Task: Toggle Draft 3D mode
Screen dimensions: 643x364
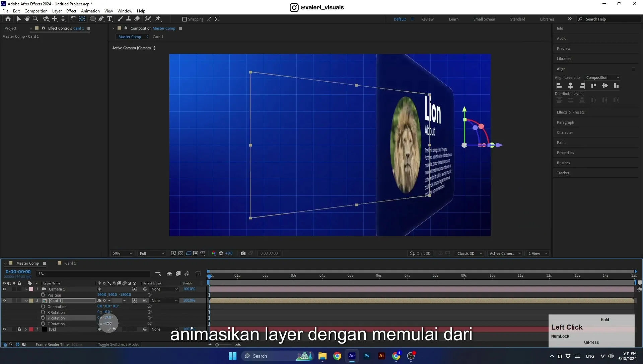Action: point(420,253)
